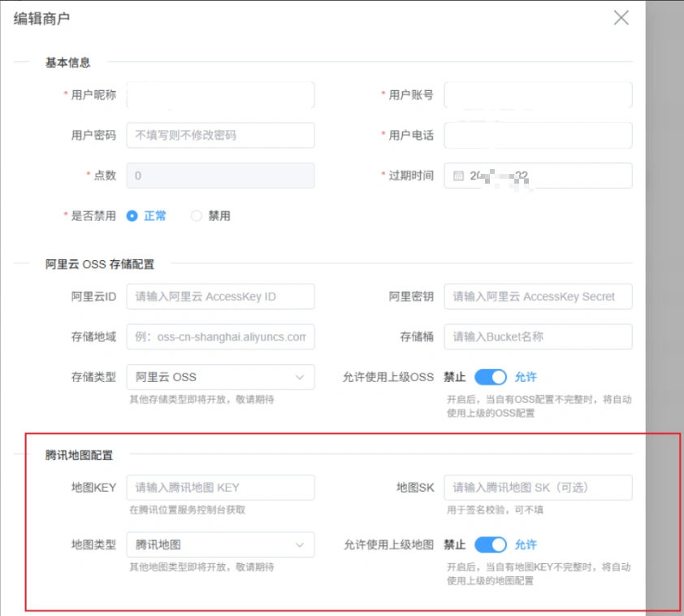
Task: Click the 用户昵称 input field
Action: (x=220, y=94)
